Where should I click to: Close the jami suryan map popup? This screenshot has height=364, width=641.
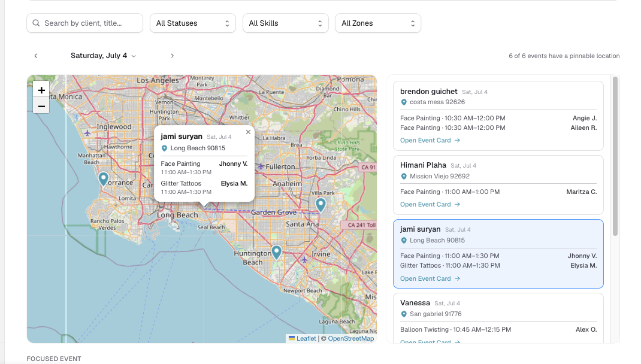click(248, 132)
